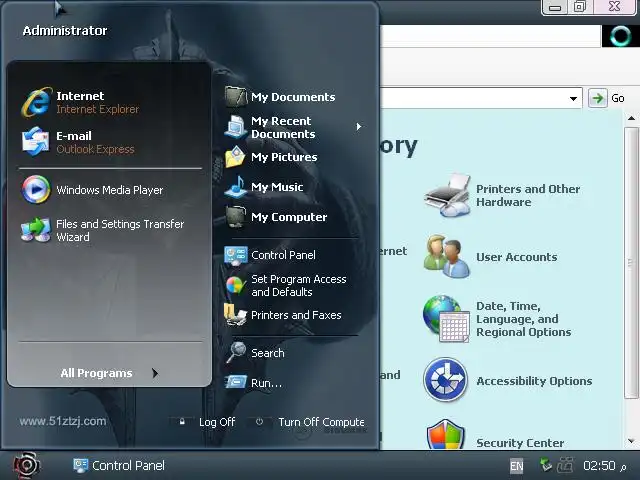Click the Date, Time globe calendar icon

(x=446, y=318)
